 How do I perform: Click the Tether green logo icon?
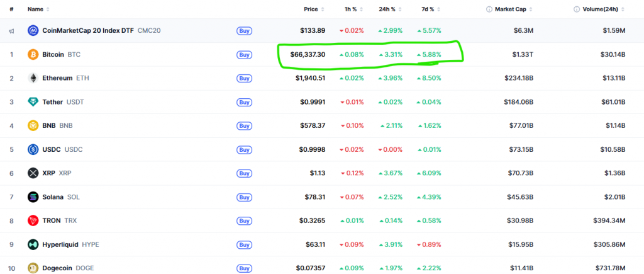click(x=33, y=102)
